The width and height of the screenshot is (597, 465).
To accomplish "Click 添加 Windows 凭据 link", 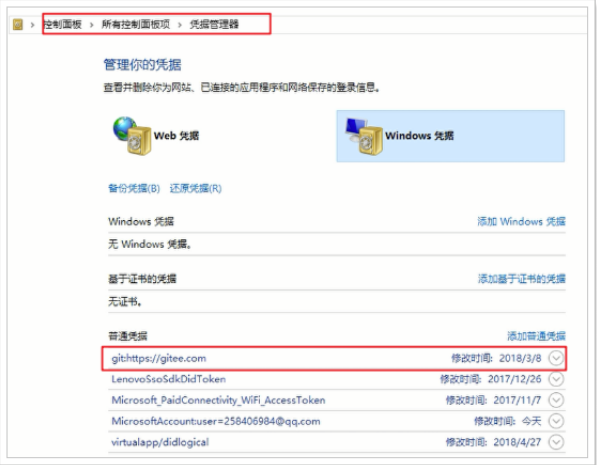I will click(x=521, y=221).
